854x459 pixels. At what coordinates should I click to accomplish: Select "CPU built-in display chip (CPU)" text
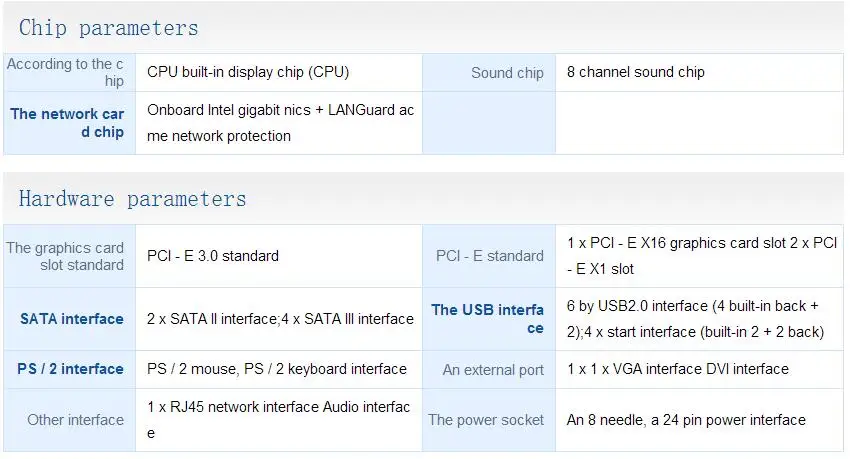[x=248, y=72]
